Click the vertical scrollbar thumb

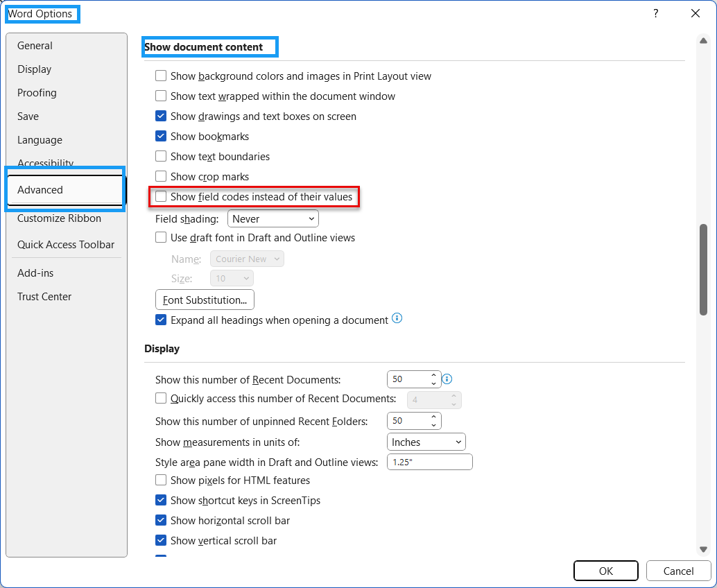[703, 270]
